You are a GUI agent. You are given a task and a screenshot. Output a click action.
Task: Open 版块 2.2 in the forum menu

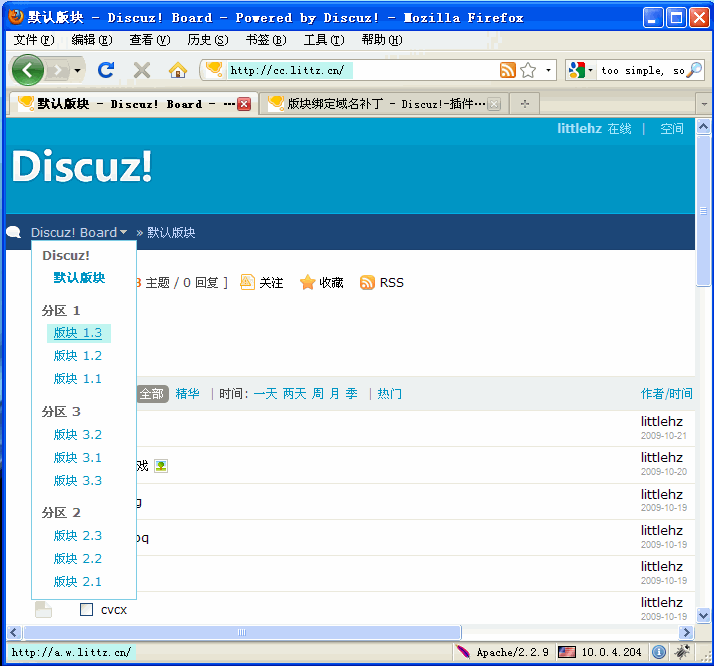point(78,559)
